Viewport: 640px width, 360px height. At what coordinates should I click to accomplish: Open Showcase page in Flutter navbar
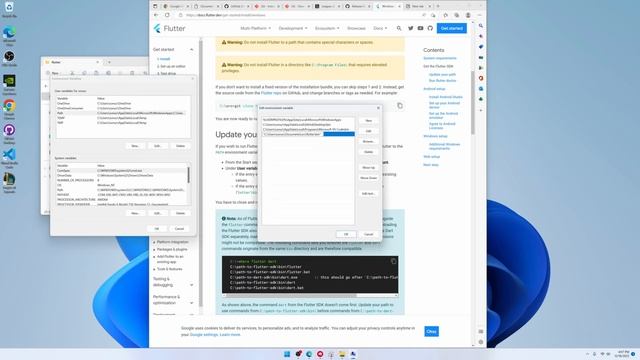point(356,28)
